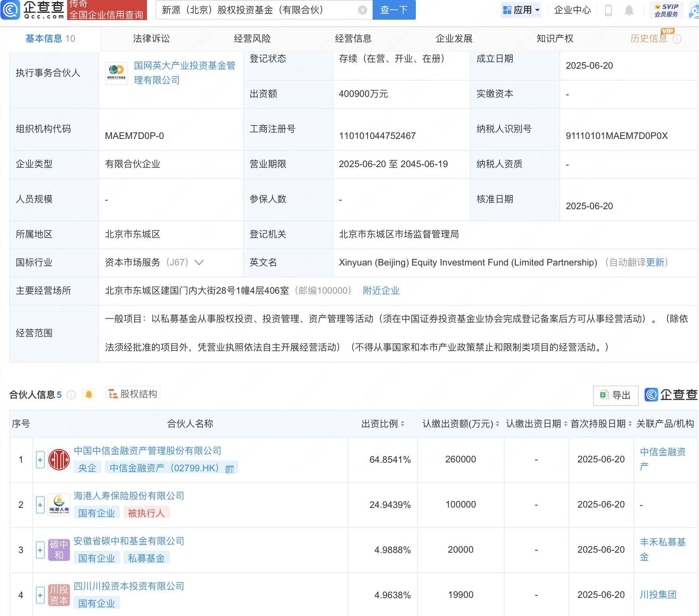
Task: Switch to 知识产权 tab
Action: [555, 39]
